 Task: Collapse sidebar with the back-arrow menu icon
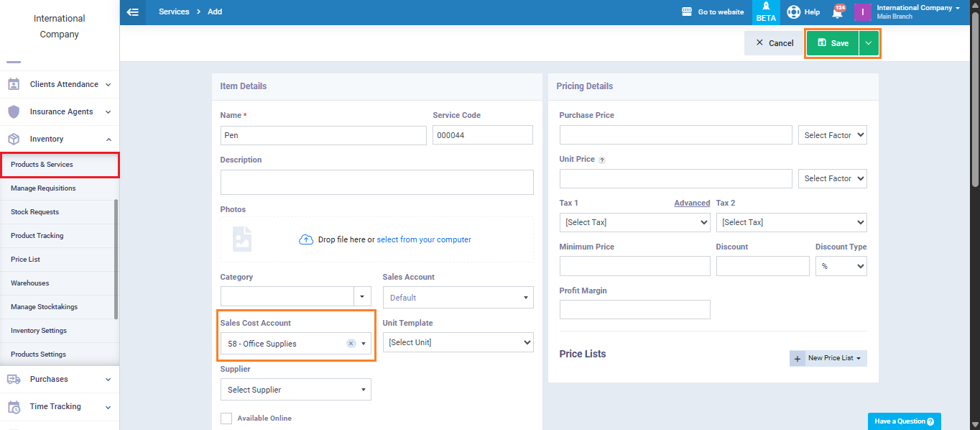pos(132,12)
